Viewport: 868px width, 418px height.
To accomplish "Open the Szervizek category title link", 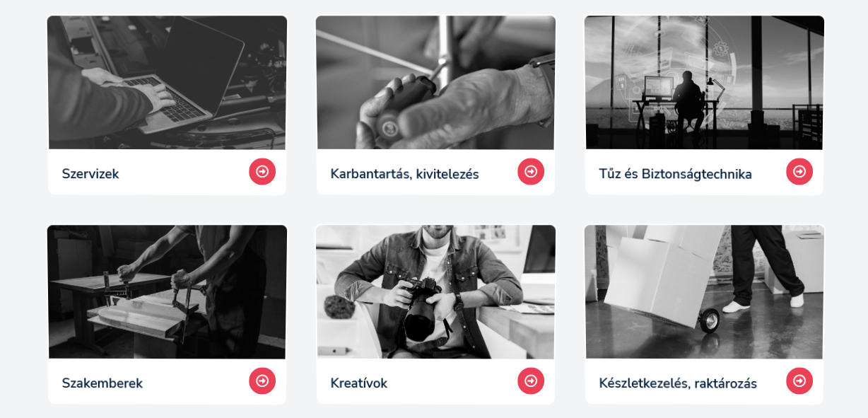I will (90, 174).
